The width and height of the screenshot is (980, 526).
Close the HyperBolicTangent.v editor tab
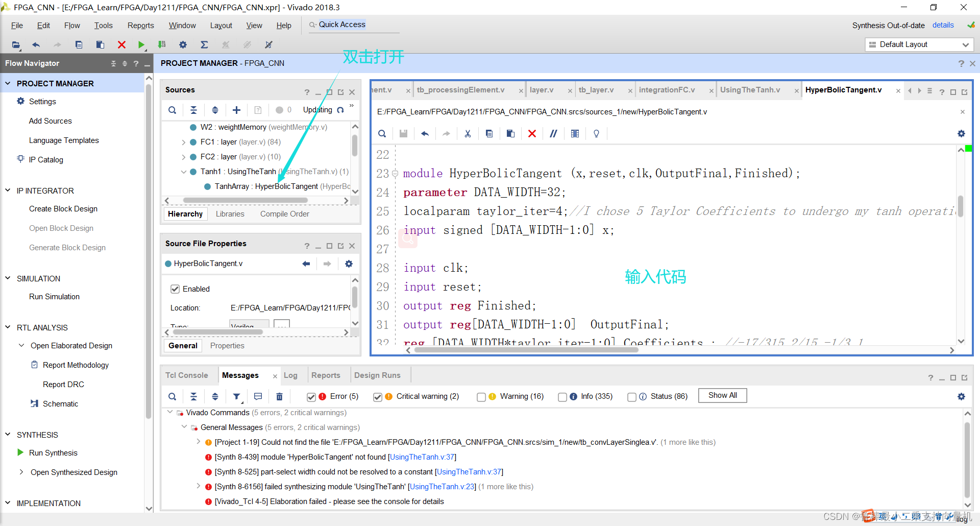tap(898, 90)
